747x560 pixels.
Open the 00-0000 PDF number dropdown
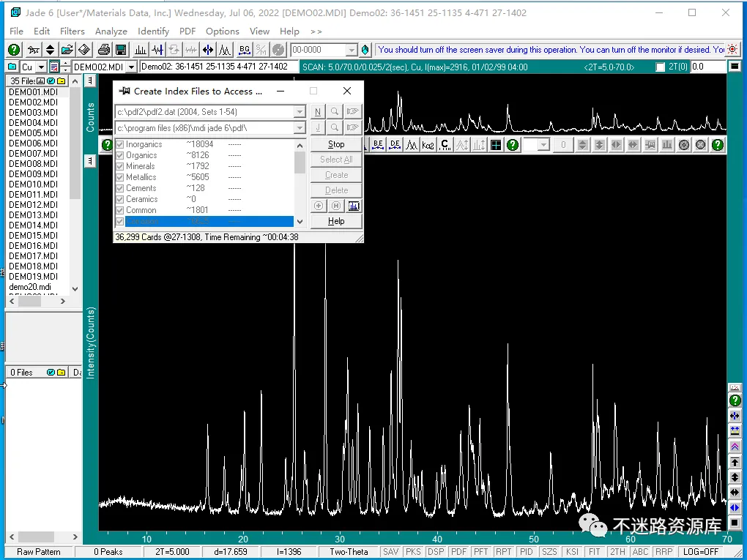pos(352,50)
